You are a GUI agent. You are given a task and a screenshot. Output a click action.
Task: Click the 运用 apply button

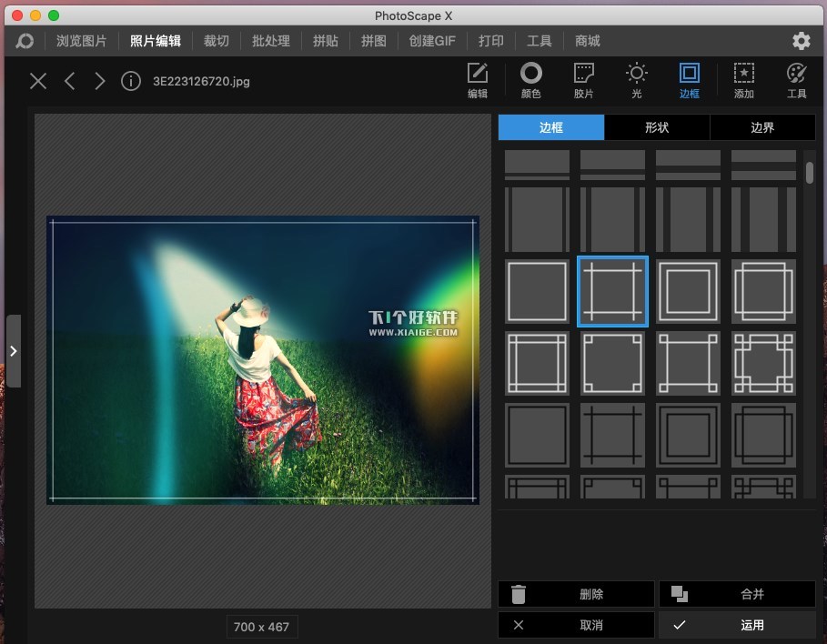(737, 625)
